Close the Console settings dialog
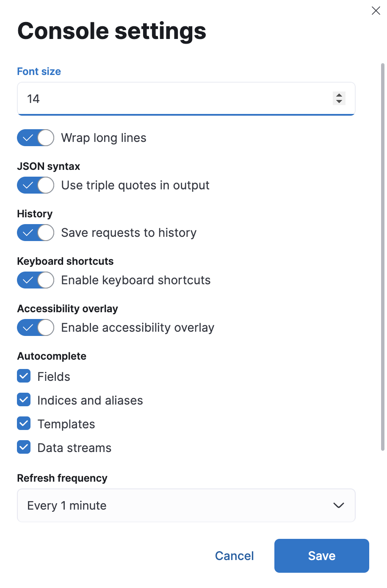 click(376, 11)
